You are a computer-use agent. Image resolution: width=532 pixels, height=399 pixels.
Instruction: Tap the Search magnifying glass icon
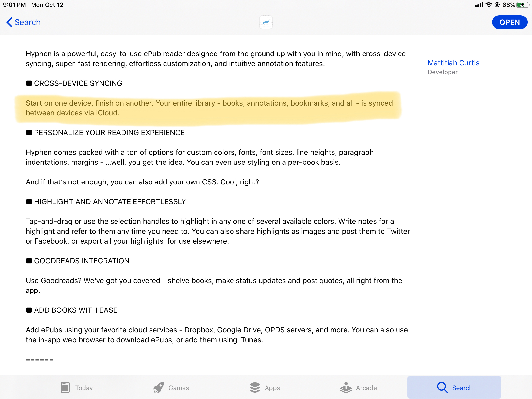(442, 387)
